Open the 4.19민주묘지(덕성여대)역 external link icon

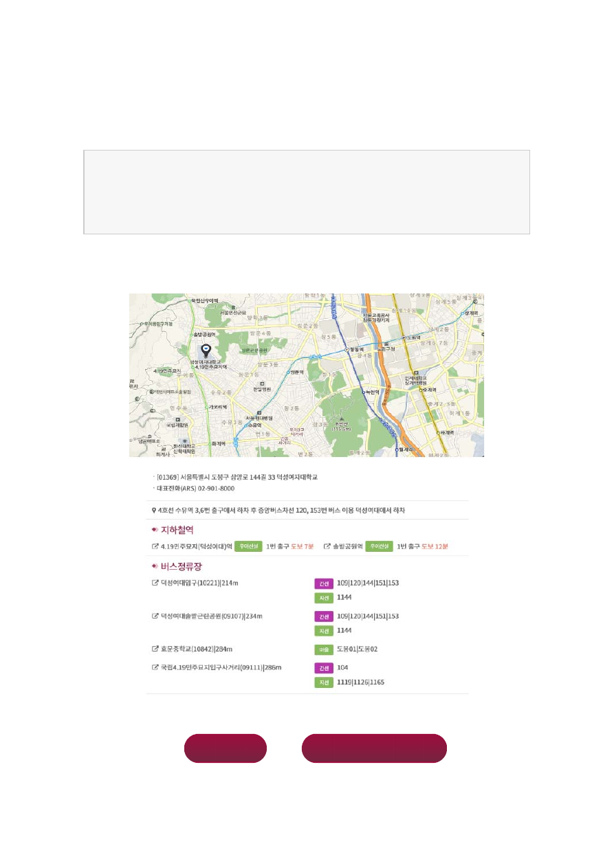[x=155, y=546]
